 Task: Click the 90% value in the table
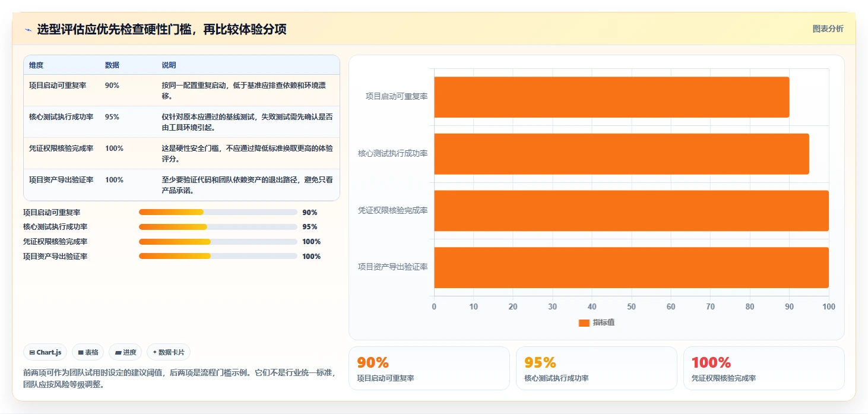[112, 86]
